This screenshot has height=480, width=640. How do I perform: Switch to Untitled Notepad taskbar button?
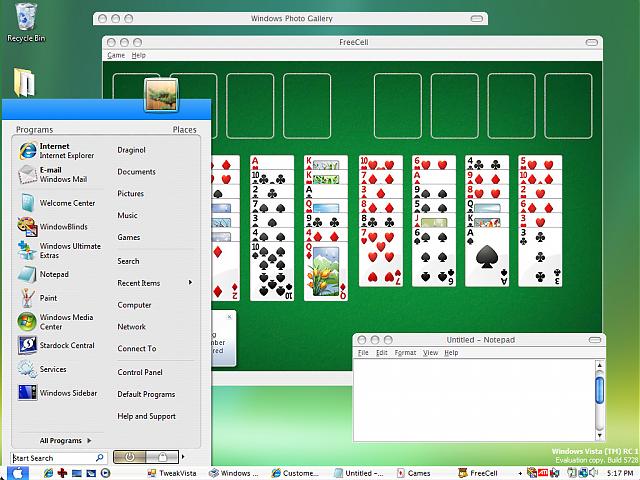[358, 473]
